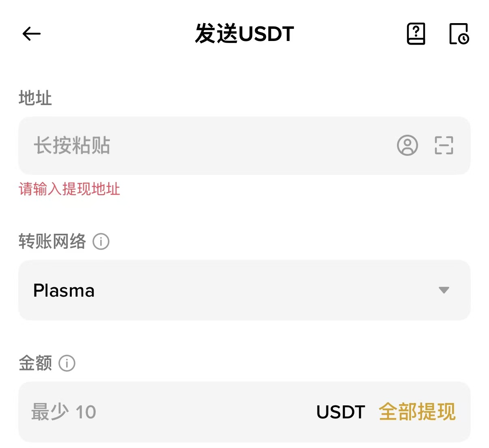Click the dropdown triangle in network selector
Image resolution: width=489 pixels, height=448 pixels.
pos(444,290)
